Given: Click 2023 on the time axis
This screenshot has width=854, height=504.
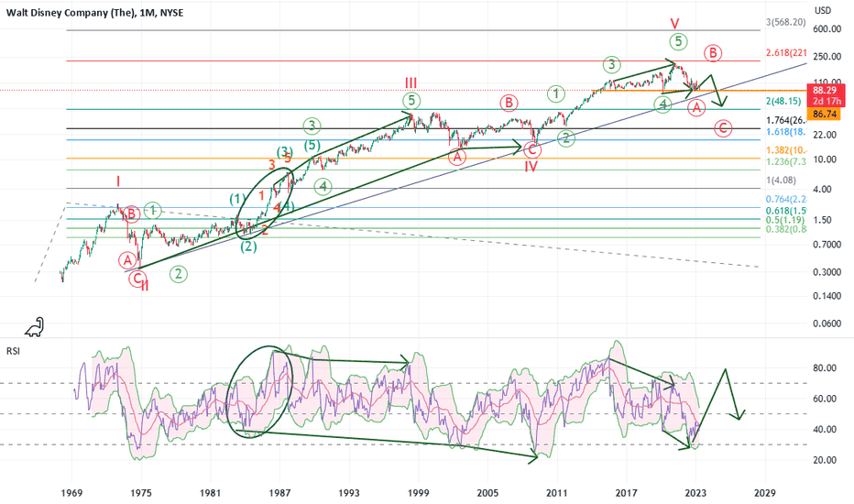Looking at the screenshot, I should coord(695,494).
